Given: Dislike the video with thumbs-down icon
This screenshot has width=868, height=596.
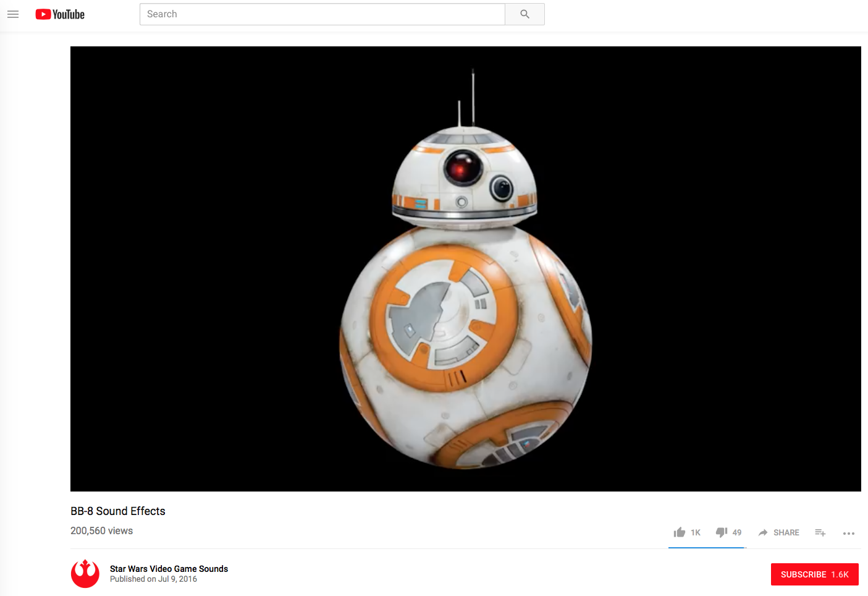Looking at the screenshot, I should pyautogui.click(x=722, y=532).
